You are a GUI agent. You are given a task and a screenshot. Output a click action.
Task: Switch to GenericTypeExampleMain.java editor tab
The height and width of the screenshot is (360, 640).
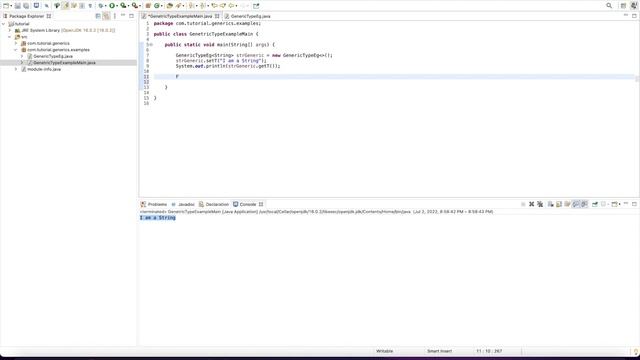(180, 16)
